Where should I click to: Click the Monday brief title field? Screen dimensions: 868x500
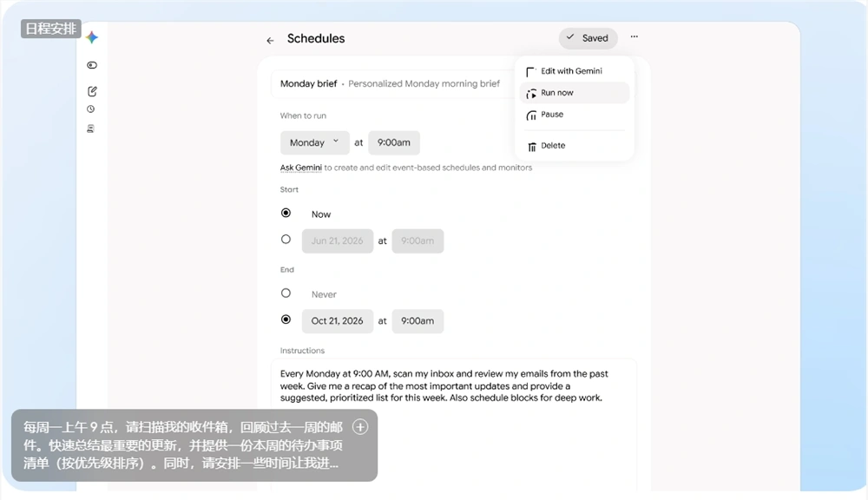(308, 83)
